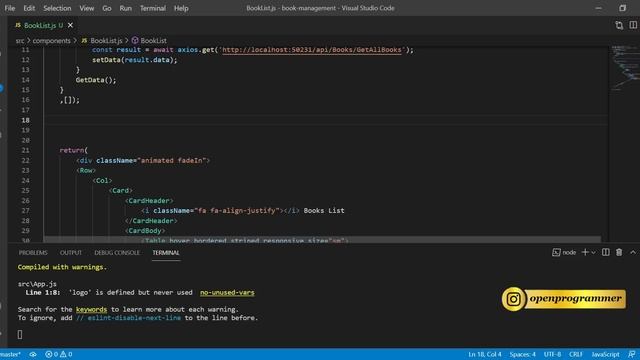Open errors count in status bar
Viewport: 640px width, 360px height.
point(51,354)
